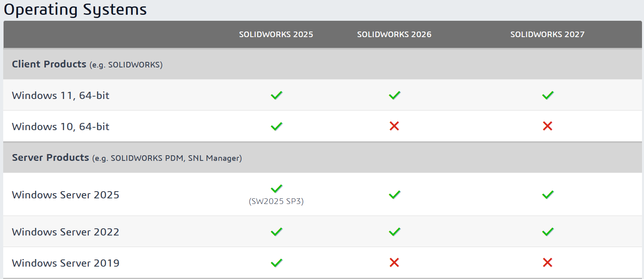Click the 'Windows Server 2022' row label
Image resolution: width=644 pixels, height=279 pixels.
66,232
